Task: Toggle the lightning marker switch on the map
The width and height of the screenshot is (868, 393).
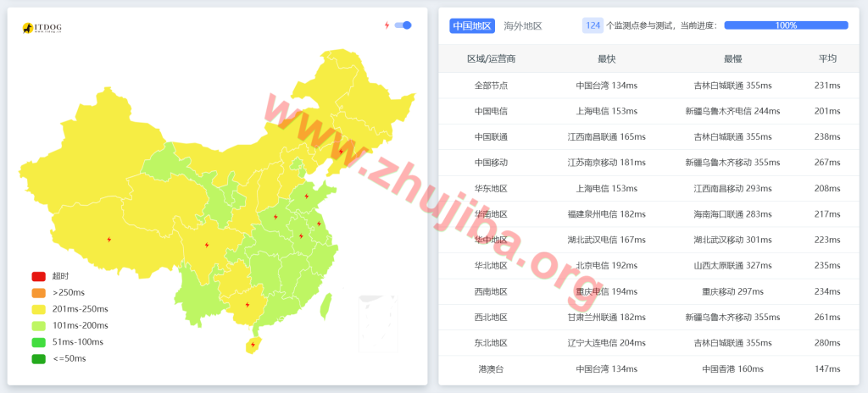Action: [403, 25]
